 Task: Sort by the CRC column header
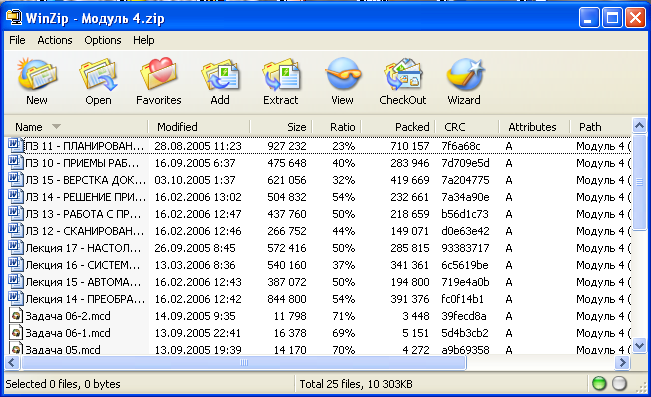467,127
